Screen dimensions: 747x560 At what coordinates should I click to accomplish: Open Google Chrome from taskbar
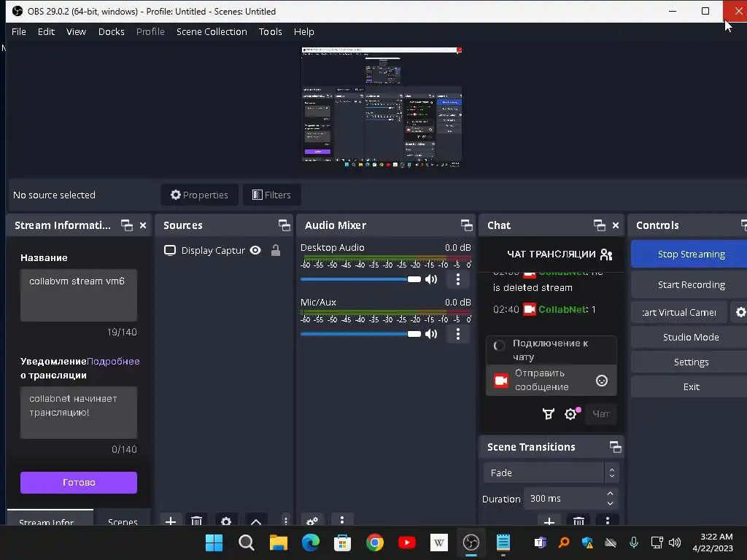pos(374,542)
